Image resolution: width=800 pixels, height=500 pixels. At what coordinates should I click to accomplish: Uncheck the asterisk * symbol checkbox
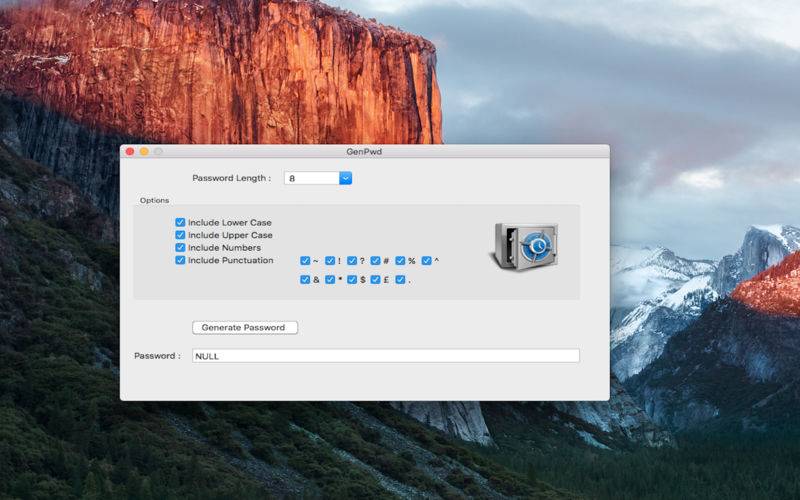330,280
